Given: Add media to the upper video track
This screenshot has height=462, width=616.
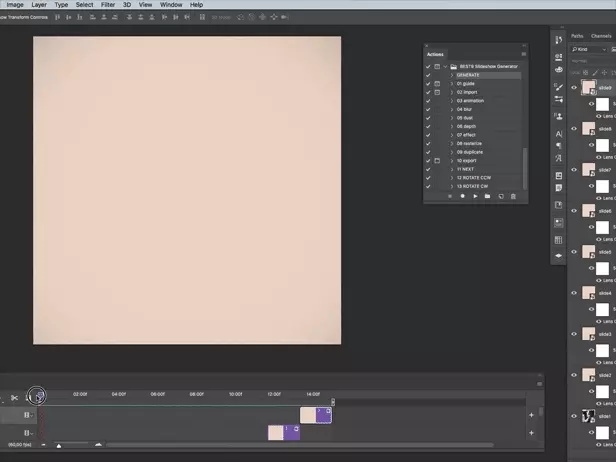Looking at the screenshot, I should coord(531,415).
